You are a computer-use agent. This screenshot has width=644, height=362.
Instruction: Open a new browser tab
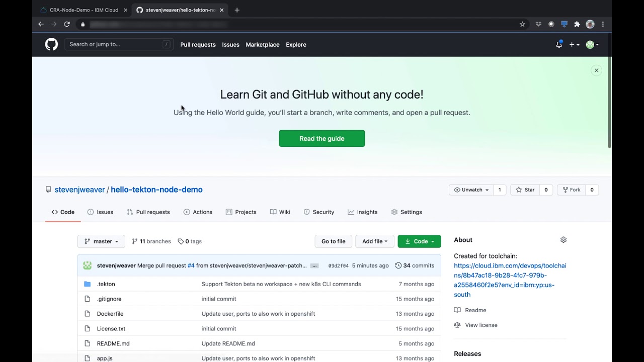237,10
